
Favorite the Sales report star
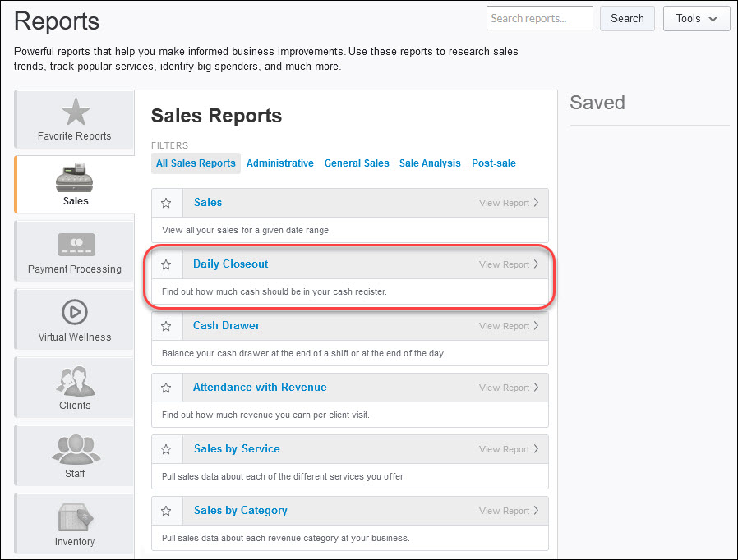point(166,203)
